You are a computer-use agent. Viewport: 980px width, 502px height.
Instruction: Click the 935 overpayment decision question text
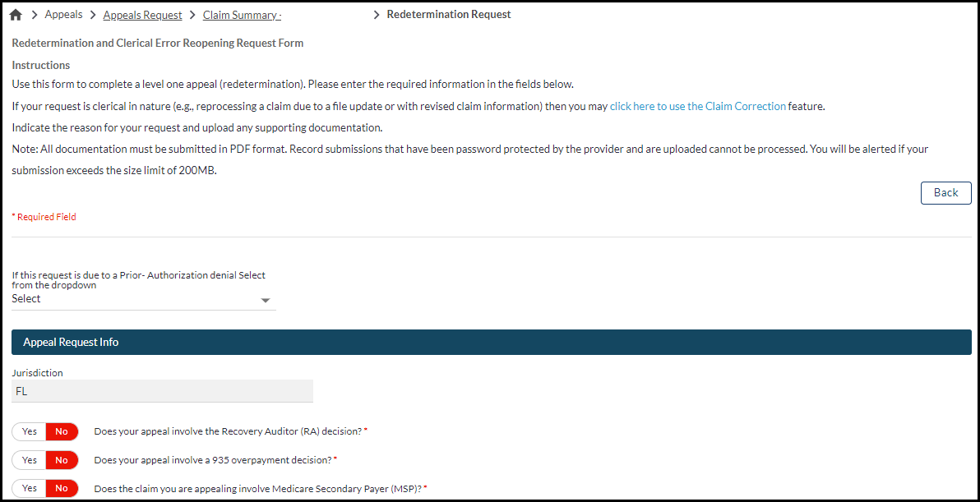[213, 460]
